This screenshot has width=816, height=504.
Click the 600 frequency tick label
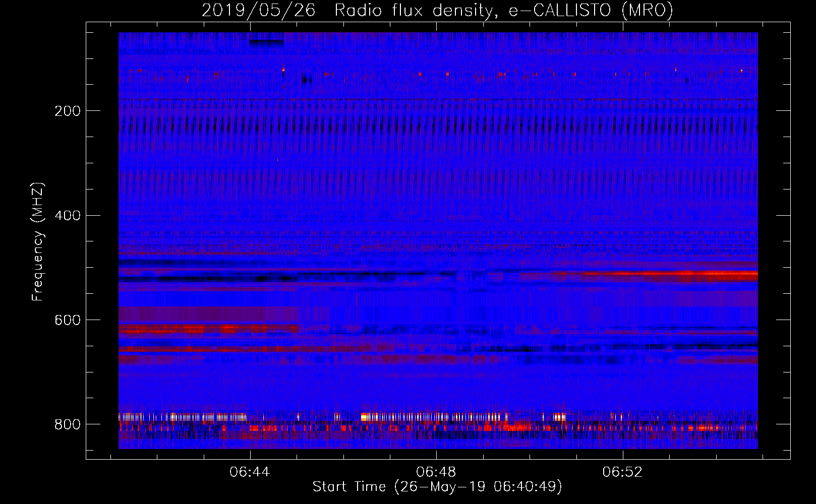tap(68, 321)
